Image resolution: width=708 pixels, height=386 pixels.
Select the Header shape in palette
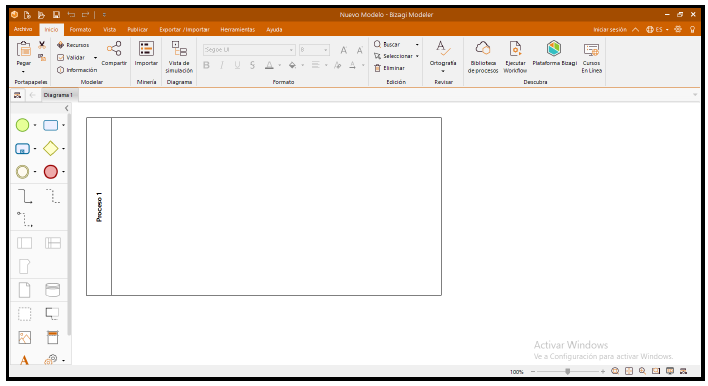coord(52,337)
